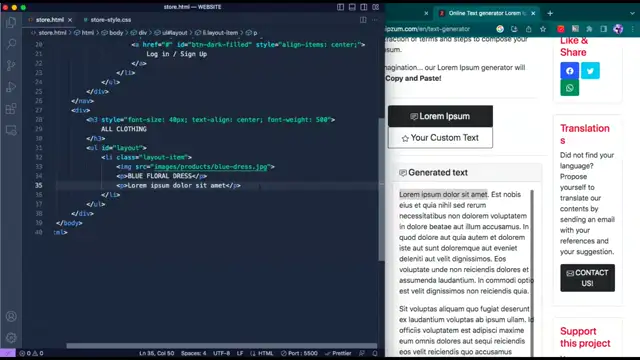This screenshot has width=640, height=360.
Task: Click the share icon in the address bar
Action: click(x=529, y=29)
